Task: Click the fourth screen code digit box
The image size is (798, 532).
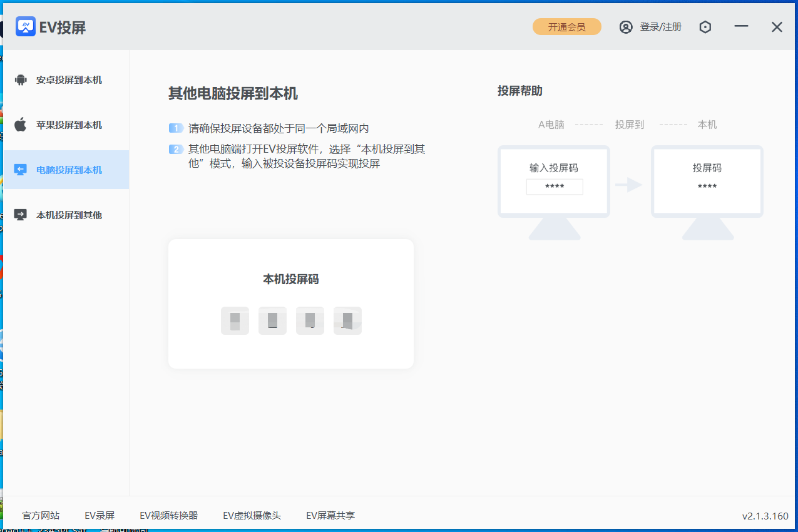Action: (347, 320)
